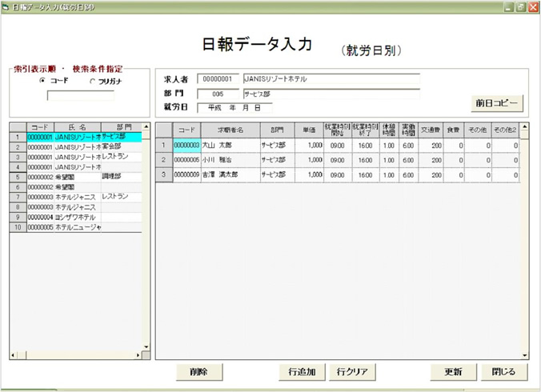This screenshot has width=541, height=392.
Task: Select the フリガナ sort order radio button
Action: (92, 81)
